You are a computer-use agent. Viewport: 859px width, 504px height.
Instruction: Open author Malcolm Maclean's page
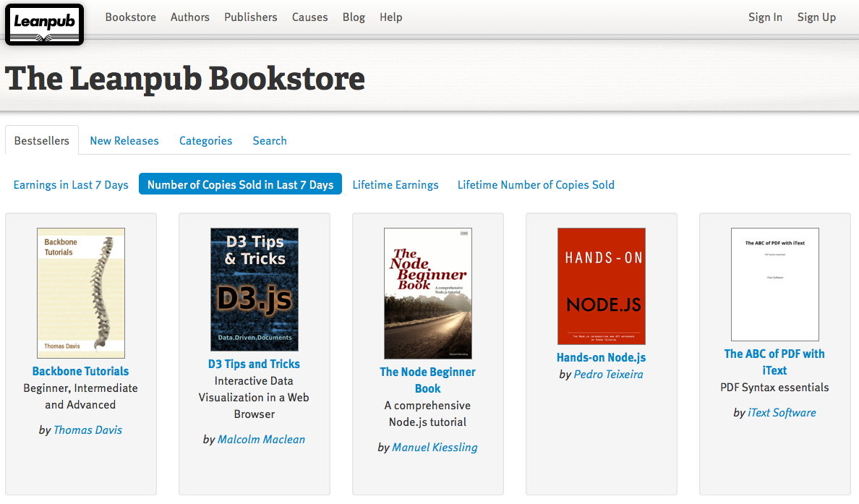coord(261,440)
